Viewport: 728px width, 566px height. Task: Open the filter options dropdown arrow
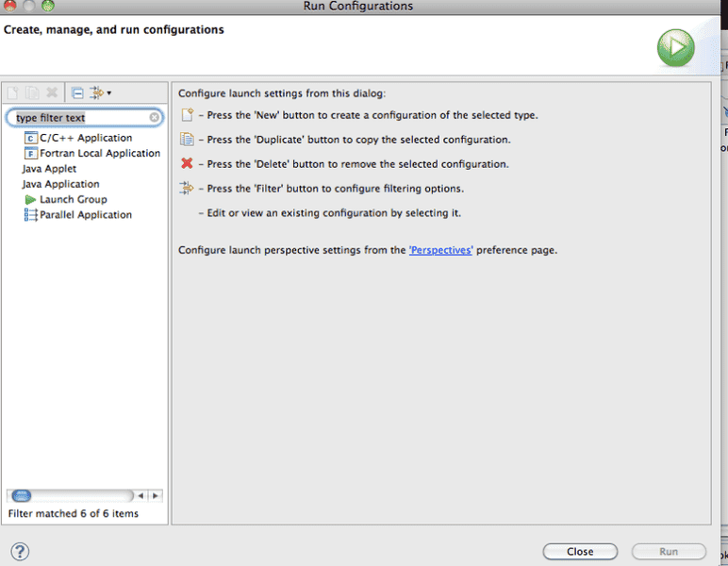[x=109, y=92]
